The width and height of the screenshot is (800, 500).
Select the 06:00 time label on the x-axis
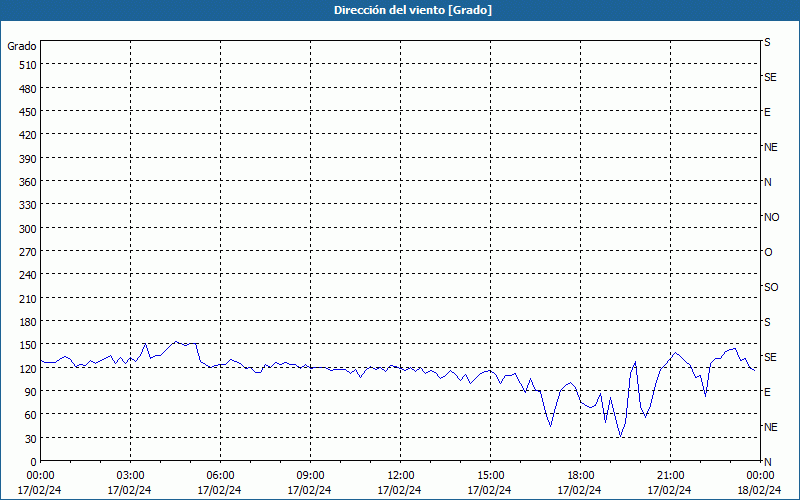point(220,476)
